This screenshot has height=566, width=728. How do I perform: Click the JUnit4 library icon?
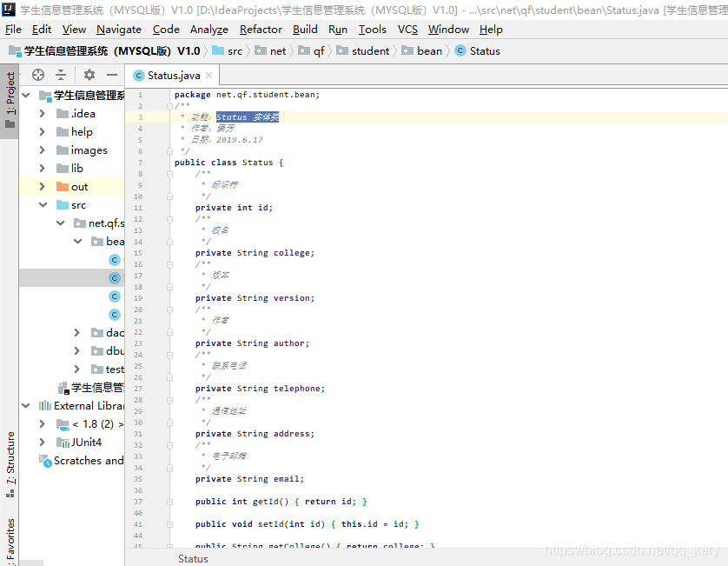coord(63,442)
